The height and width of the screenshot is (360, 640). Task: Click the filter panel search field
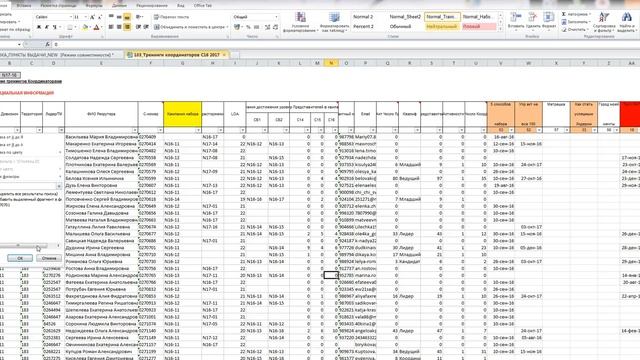(28, 186)
